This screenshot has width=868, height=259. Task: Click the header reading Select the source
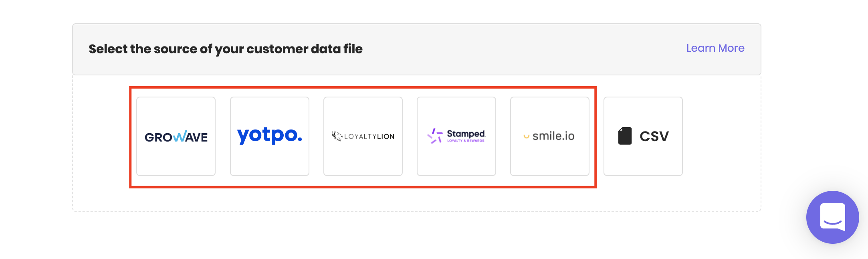[226, 49]
